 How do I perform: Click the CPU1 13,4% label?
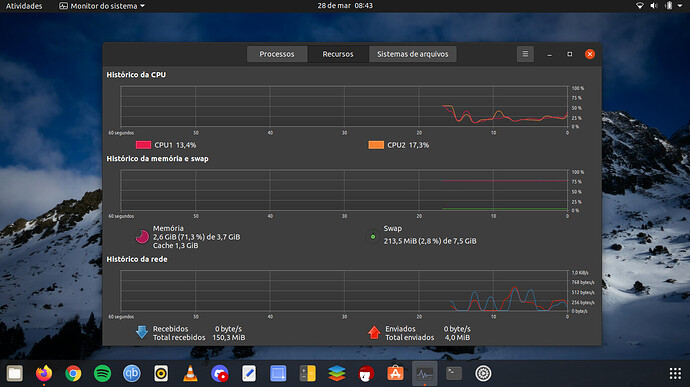click(x=175, y=145)
